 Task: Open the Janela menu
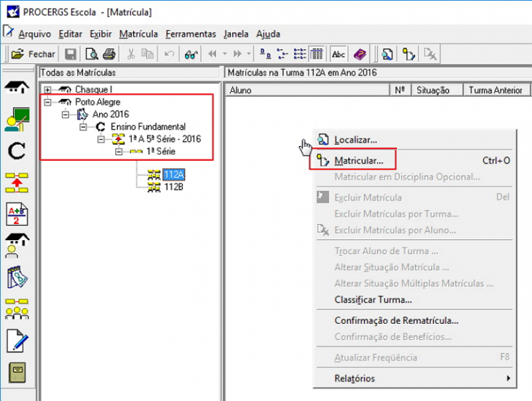coord(236,34)
